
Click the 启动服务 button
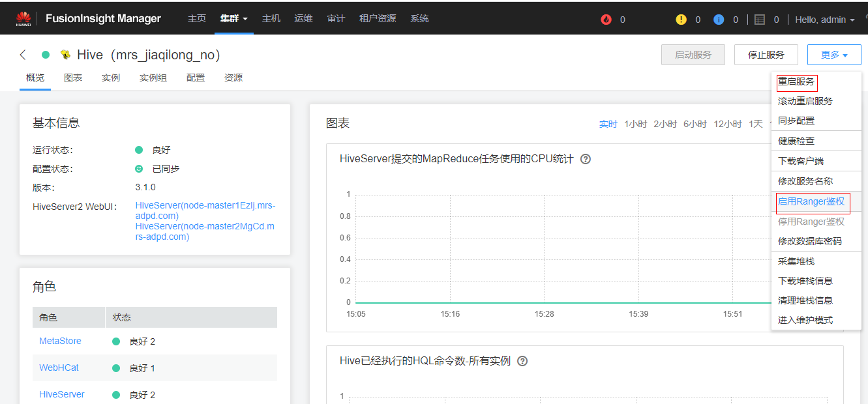point(693,55)
